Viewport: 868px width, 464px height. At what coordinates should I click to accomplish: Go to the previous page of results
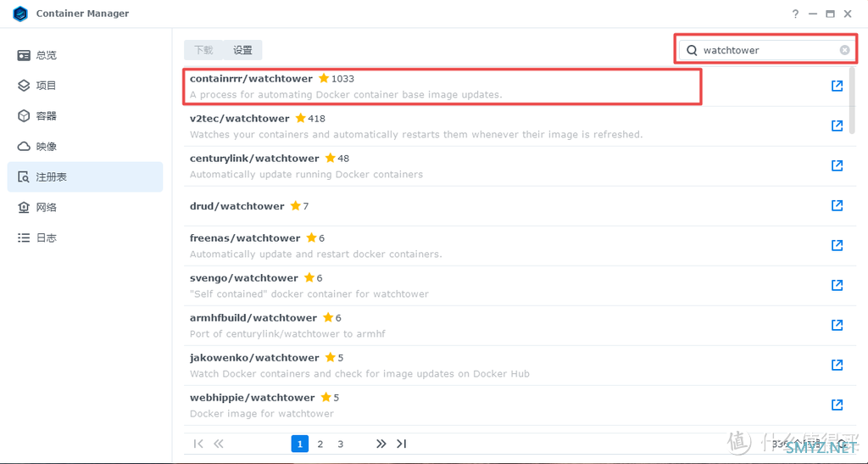click(219, 444)
